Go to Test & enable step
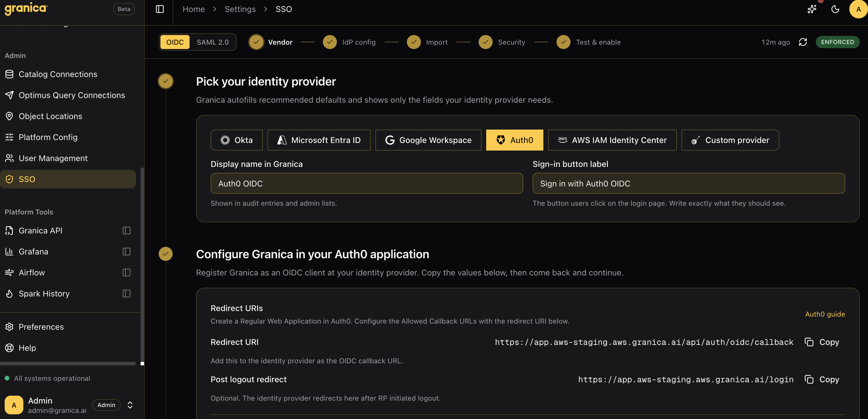The image size is (868, 419). 589,42
